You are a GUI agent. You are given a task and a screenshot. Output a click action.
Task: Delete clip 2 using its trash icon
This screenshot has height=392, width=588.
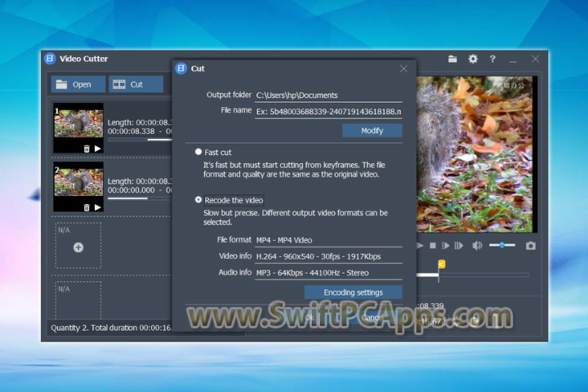[x=87, y=207]
